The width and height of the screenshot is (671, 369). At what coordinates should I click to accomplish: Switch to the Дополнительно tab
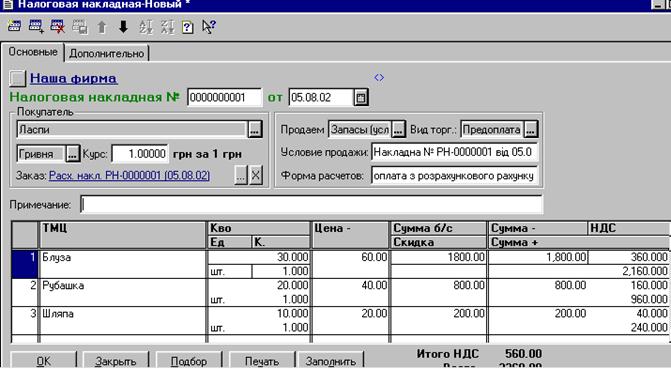pyautogui.click(x=107, y=54)
